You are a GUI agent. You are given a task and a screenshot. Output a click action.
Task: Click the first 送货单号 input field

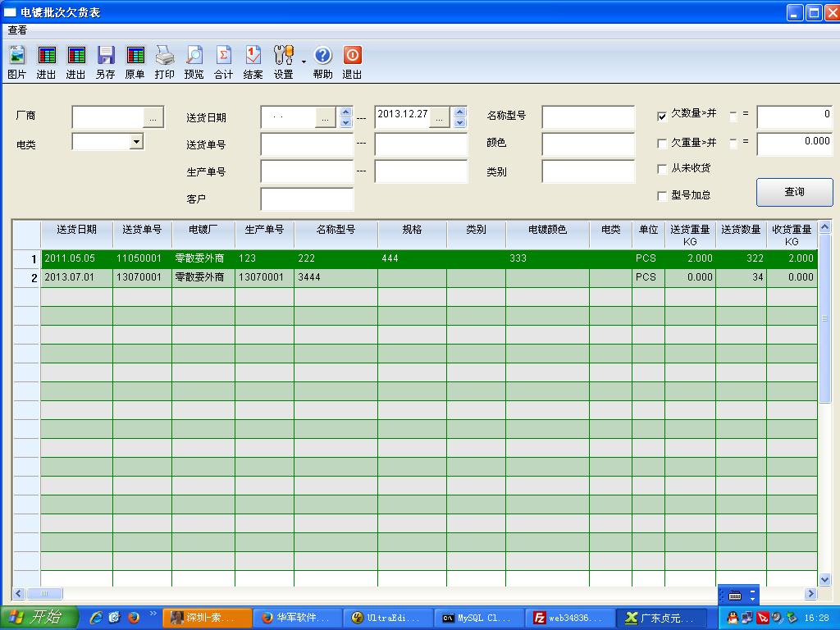pyautogui.click(x=307, y=144)
